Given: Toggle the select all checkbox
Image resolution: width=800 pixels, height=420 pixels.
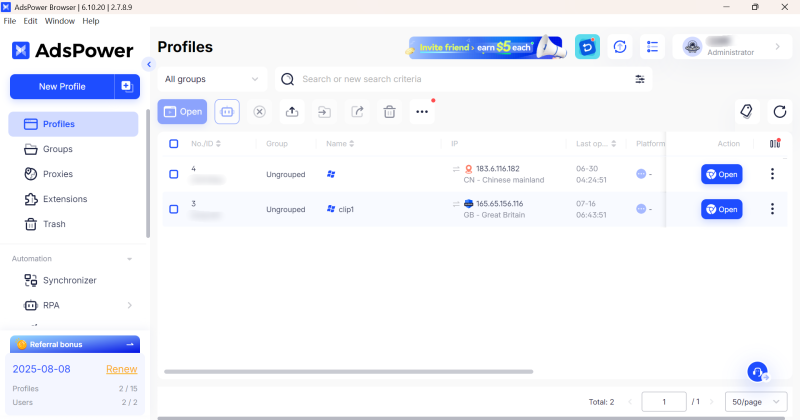Looking at the screenshot, I should pyautogui.click(x=173, y=144).
